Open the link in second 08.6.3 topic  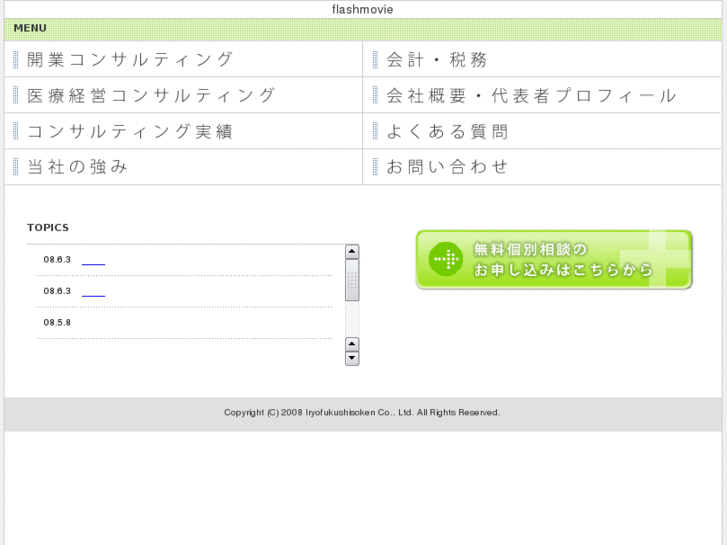93,294
